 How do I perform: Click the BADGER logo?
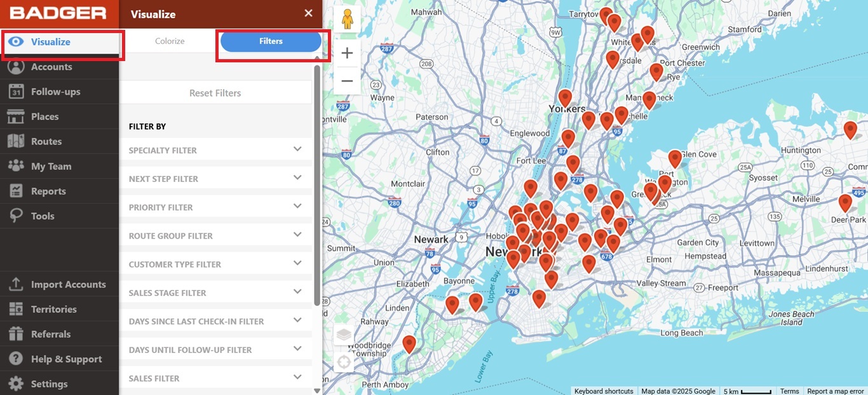click(58, 13)
